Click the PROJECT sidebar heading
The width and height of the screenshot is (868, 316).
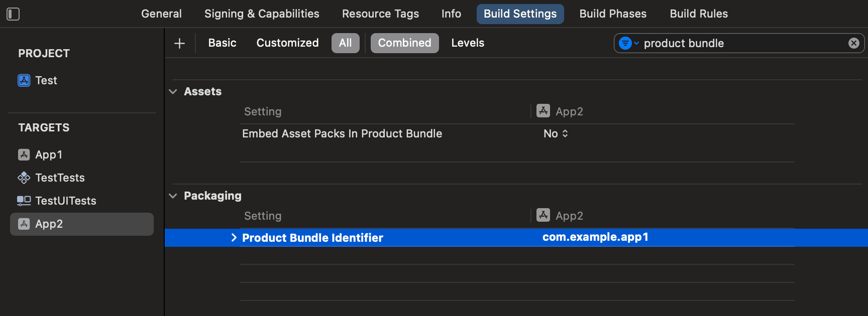(44, 53)
